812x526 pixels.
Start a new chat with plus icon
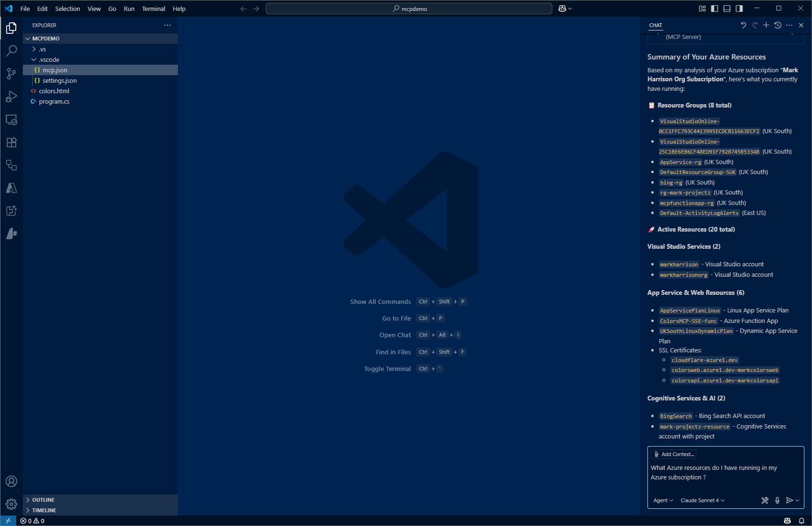click(x=766, y=25)
